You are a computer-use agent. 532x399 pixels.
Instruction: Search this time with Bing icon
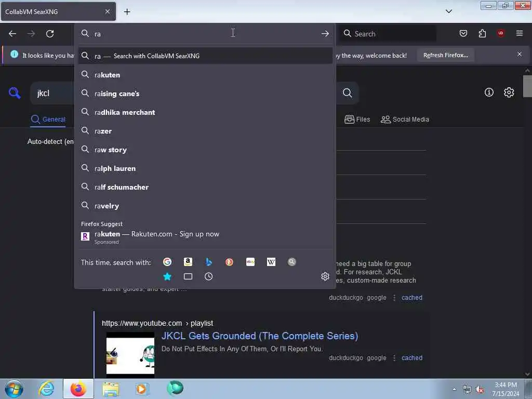[209, 262]
